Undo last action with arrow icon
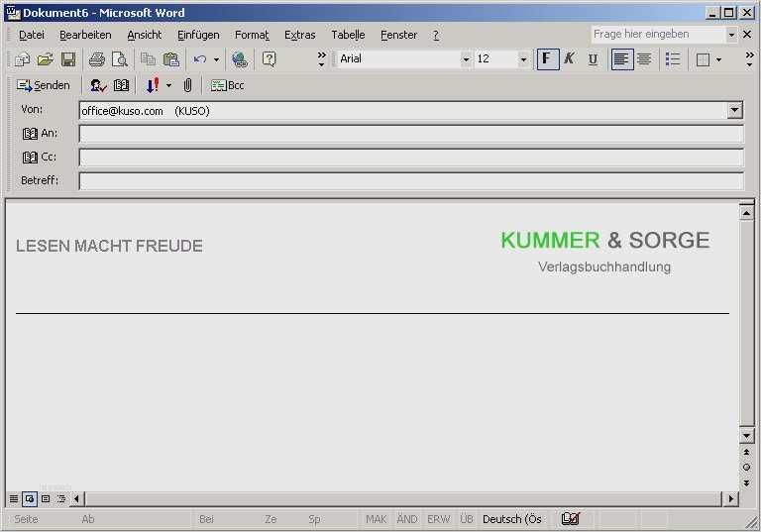The width and height of the screenshot is (761, 532). pyautogui.click(x=199, y=59)
